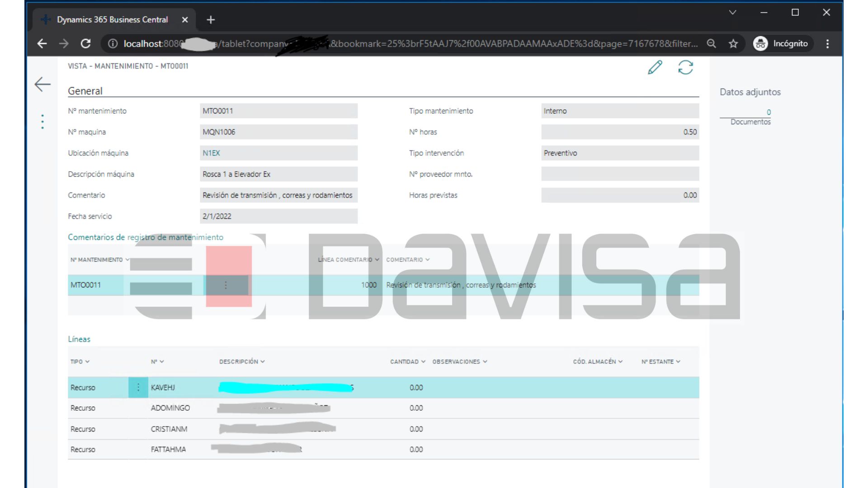Click the back arrow to leave the card

(x=42, y=84)
